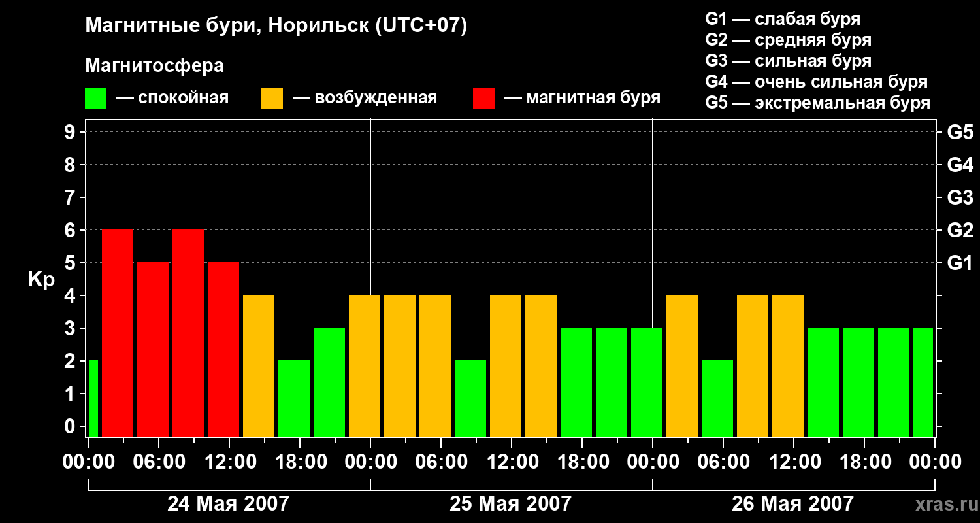
Task: Click the '26 Мая 2007' date label
Action: 792,503
